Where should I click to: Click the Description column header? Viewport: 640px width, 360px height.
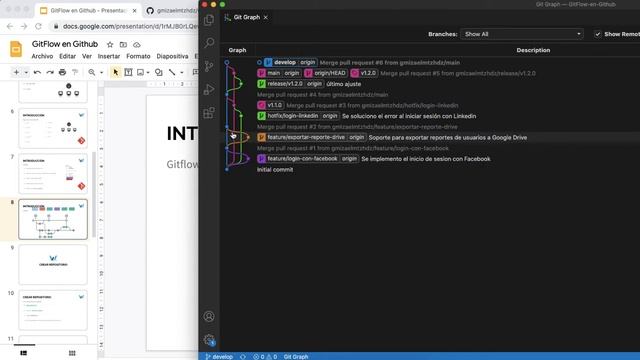click(x=533, y=50)
